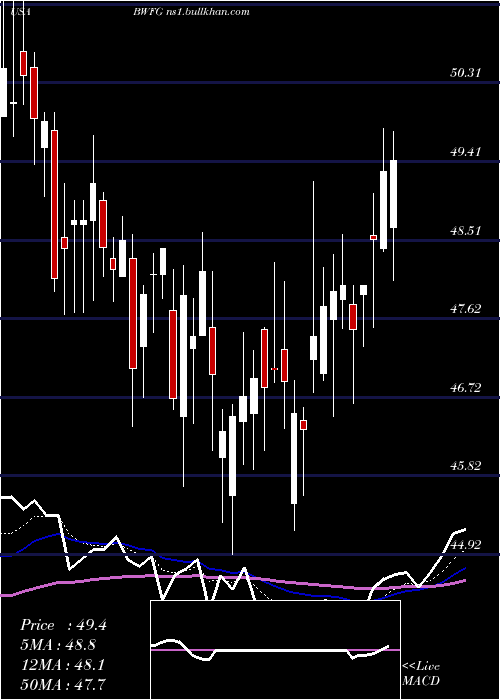The image size is (500, 700).
Task: Click the 12MA : 48.1 readout
Action: (x=63, y=665)
